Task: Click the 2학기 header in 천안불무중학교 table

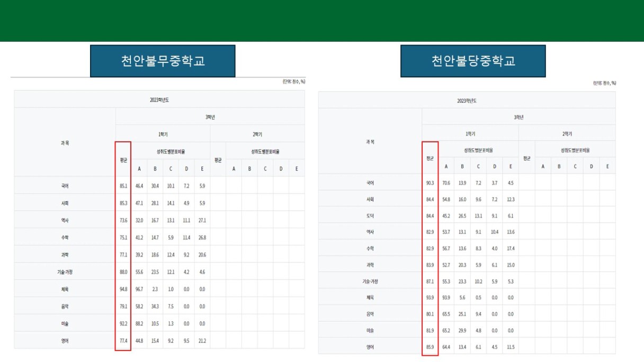Action: pos(257,134)
